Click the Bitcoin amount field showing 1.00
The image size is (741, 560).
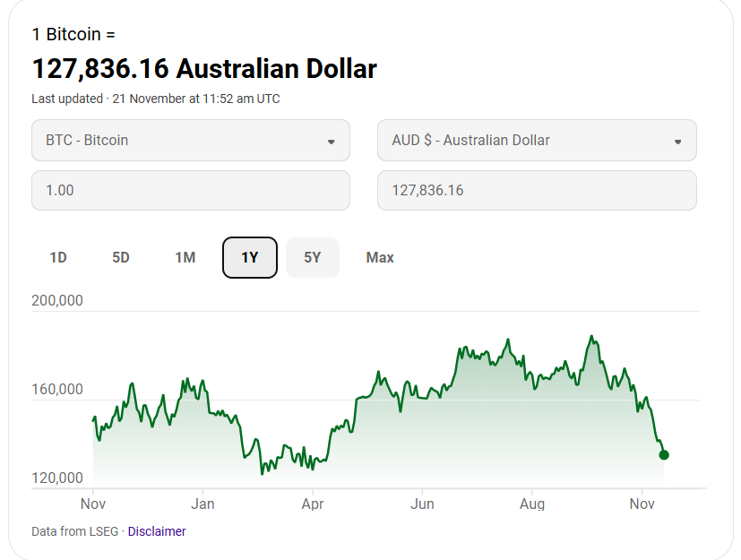coord(190,191)
